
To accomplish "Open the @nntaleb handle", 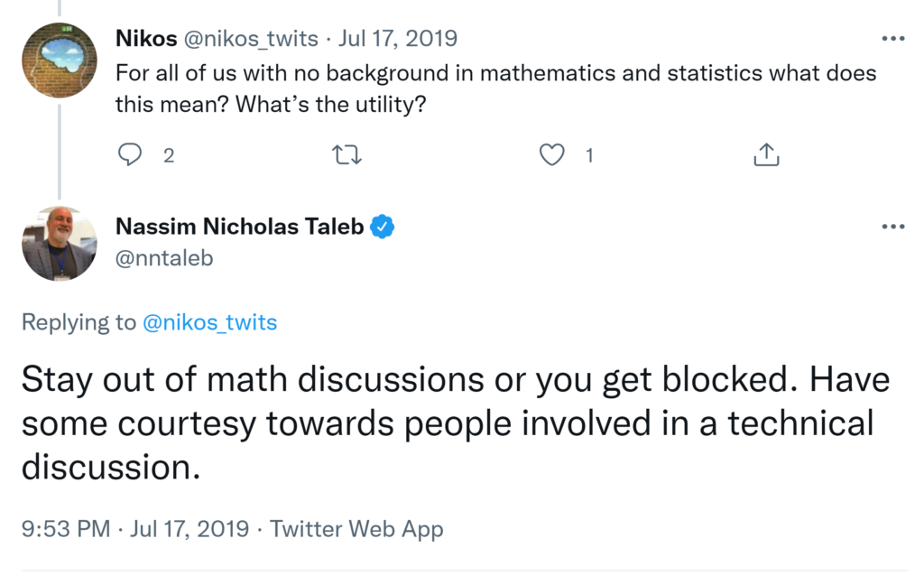I will 164,257.
